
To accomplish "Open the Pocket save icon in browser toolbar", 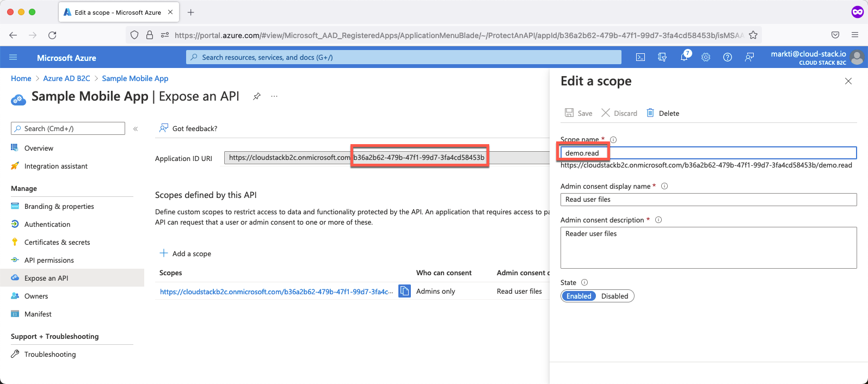I will [x=835, y=35].
